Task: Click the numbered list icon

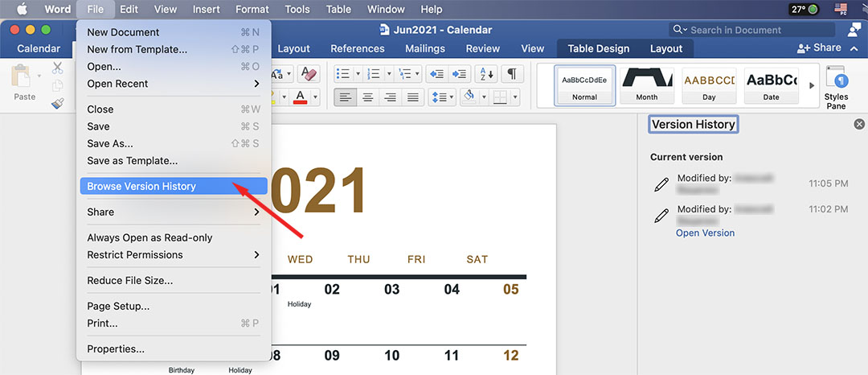Action: pos(375,74)
